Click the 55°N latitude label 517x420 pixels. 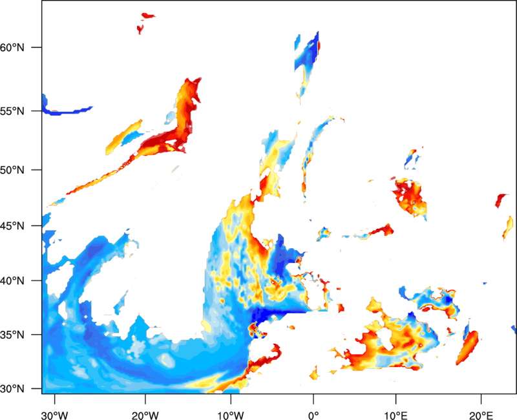tap(12, 111)
